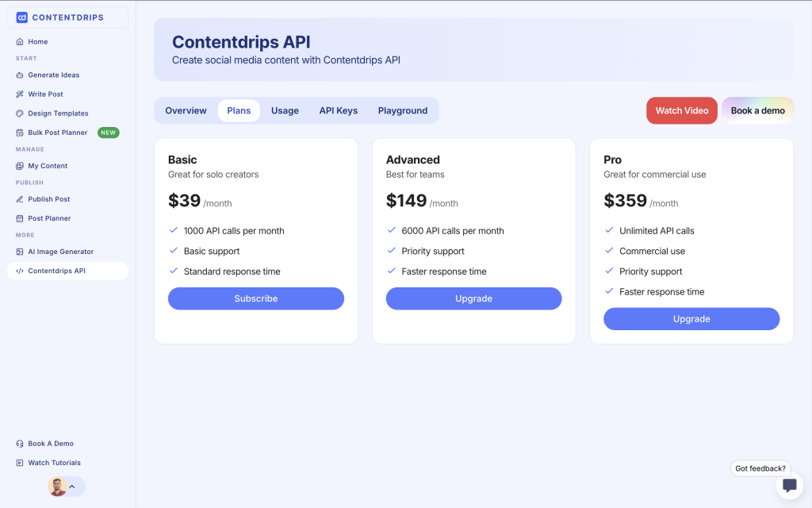Open Post Planner in the sidebar

(49, 218)
